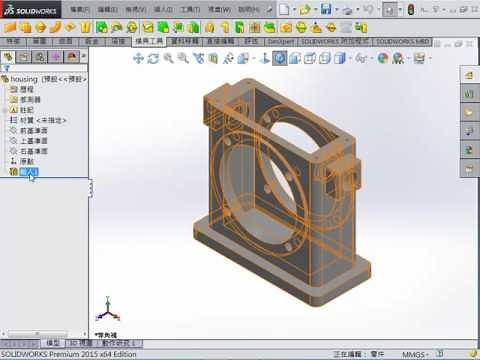This screenshot has height=360, width=480.
Task: Expand the Undo dropdown arrow
Action: [x=378, y=10]
